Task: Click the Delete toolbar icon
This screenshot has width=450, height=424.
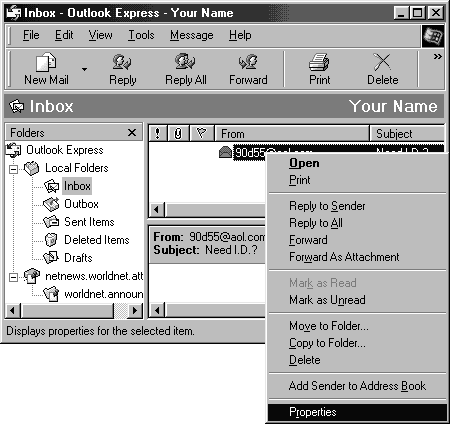Action: (x=382, y=62)
